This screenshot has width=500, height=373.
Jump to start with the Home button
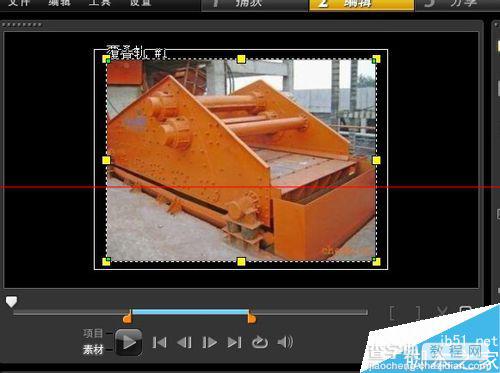[159, 342]
